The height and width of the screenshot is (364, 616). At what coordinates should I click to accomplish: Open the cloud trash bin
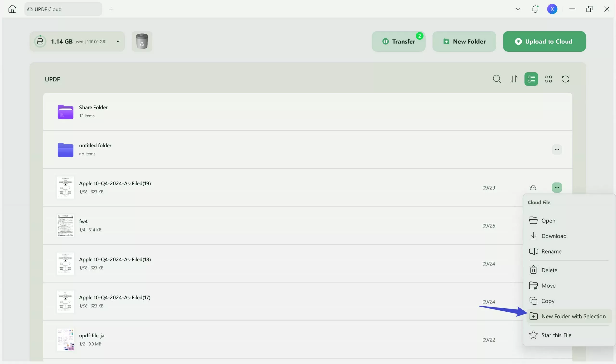[x=142, y=41]
